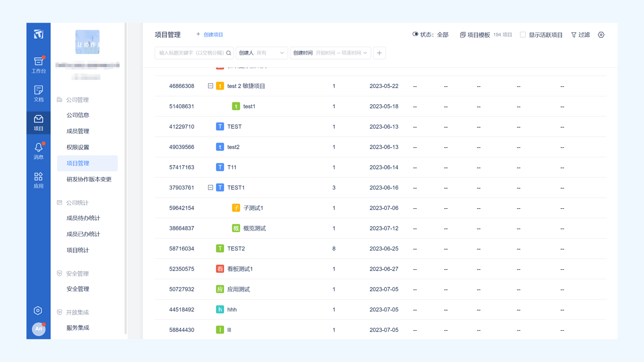644x362 pixels.
Task: Open 权限设置 in the side menu
Action: 78,147
